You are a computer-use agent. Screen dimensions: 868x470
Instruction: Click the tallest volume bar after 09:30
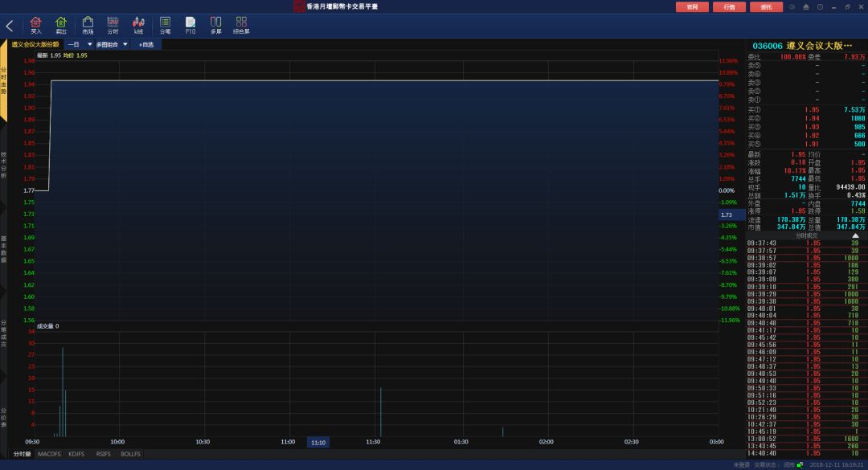point(63,392)
